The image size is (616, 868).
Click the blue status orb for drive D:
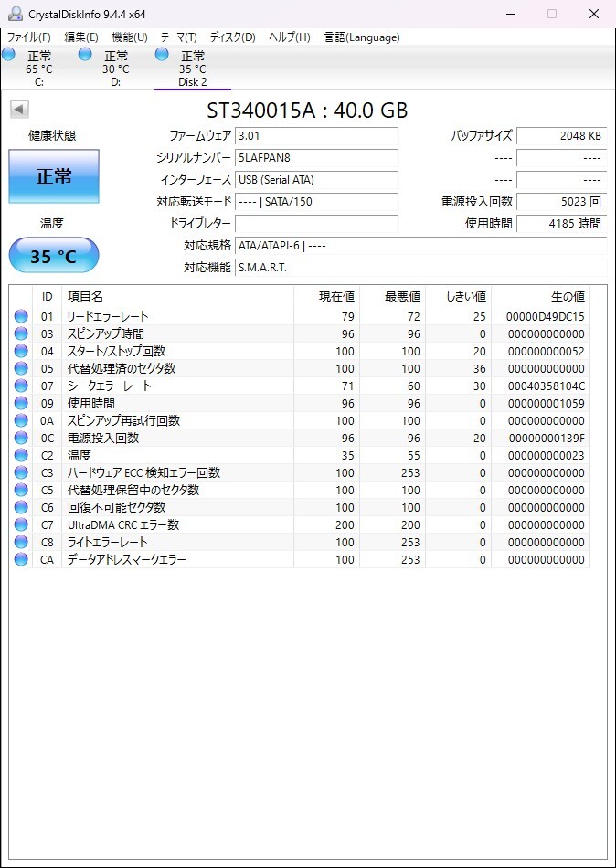[x=85, y=54]
